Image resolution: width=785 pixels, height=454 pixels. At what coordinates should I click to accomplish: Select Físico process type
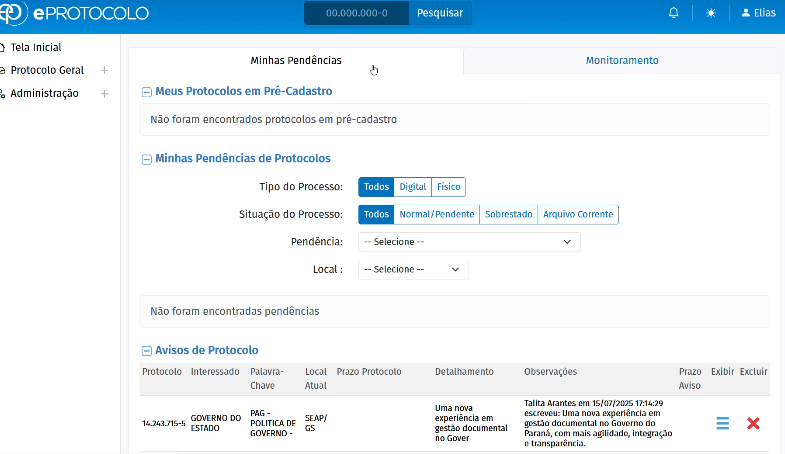(448, 187)
